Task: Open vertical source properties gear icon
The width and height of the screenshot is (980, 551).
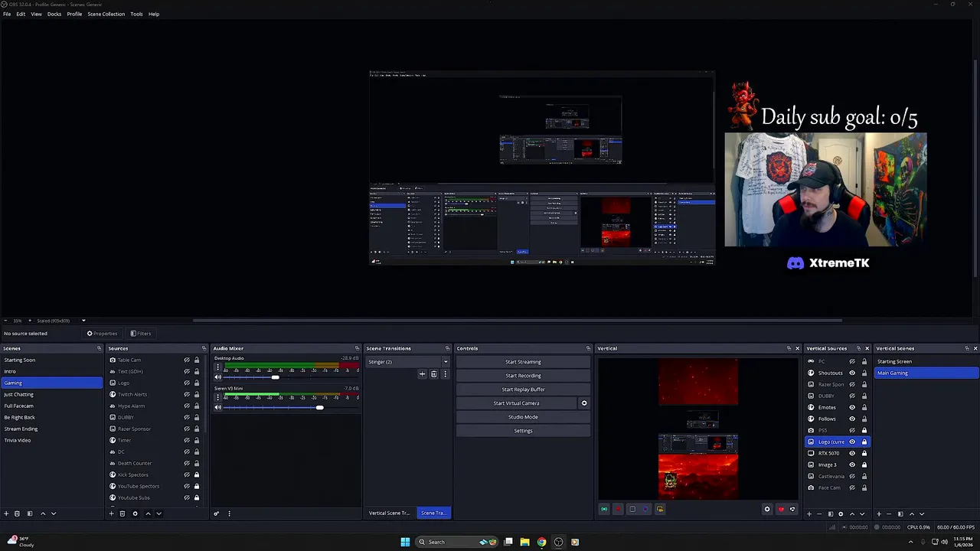Action: click(841, 514)
